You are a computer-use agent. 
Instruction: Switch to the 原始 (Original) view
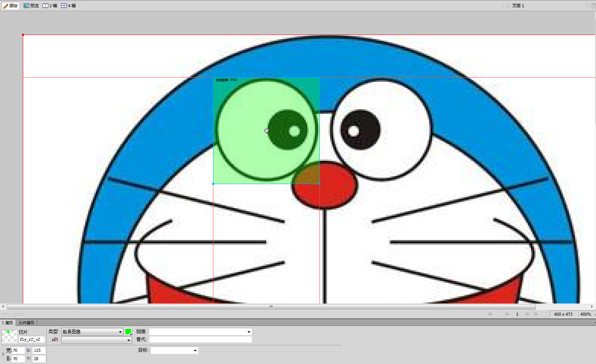[10, 6]
